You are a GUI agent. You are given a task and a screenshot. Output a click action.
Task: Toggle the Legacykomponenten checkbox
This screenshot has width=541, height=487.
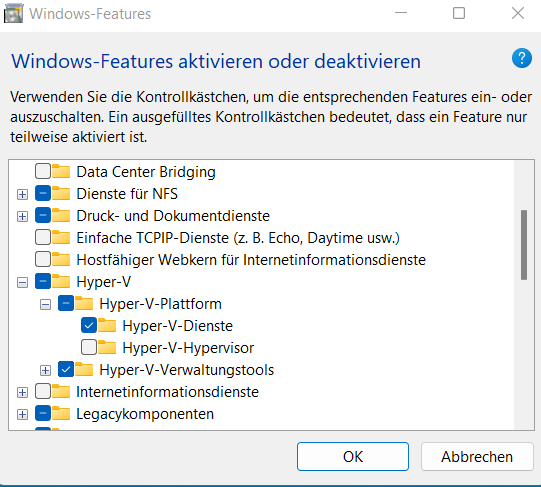[43, 413]
